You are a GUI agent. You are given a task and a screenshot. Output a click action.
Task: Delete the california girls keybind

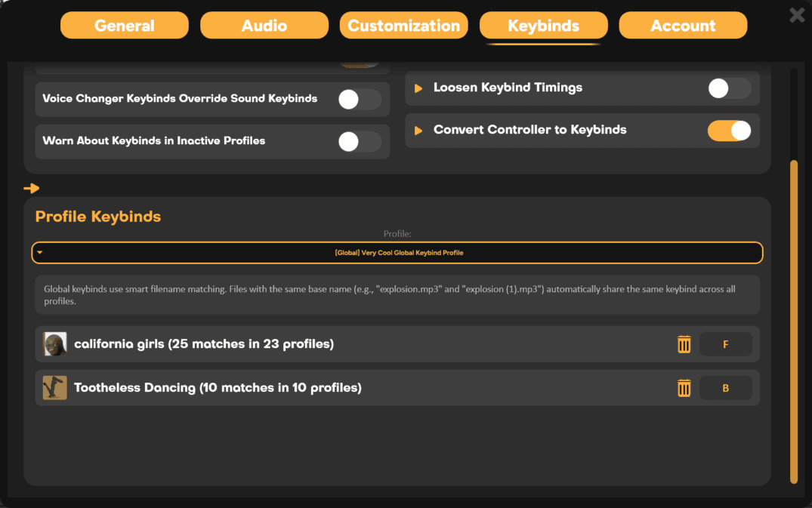[x=684, y=343]
